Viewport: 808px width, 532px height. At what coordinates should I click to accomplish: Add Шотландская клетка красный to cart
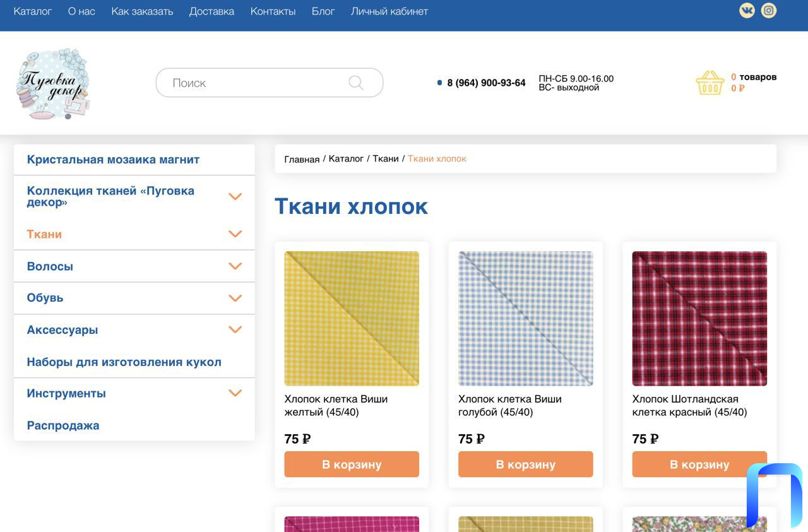[699, 464]
